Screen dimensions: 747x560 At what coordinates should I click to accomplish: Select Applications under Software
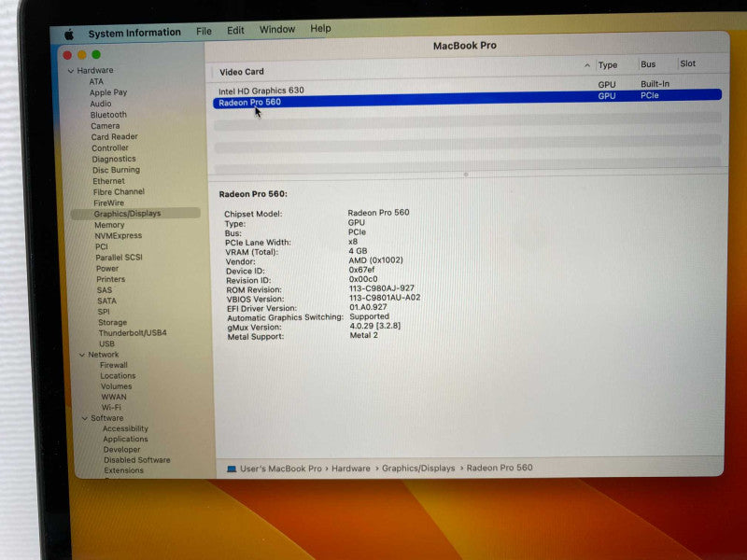click(125, 439)
